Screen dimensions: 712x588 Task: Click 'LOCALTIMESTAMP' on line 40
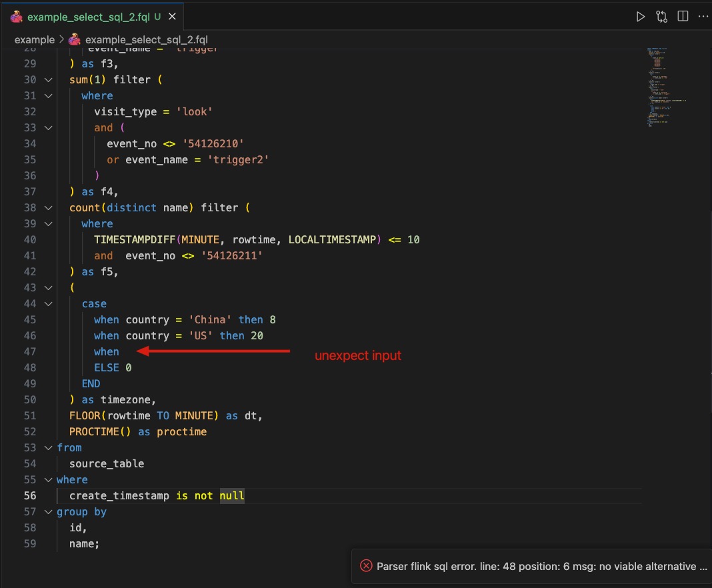tap(333, 239)
